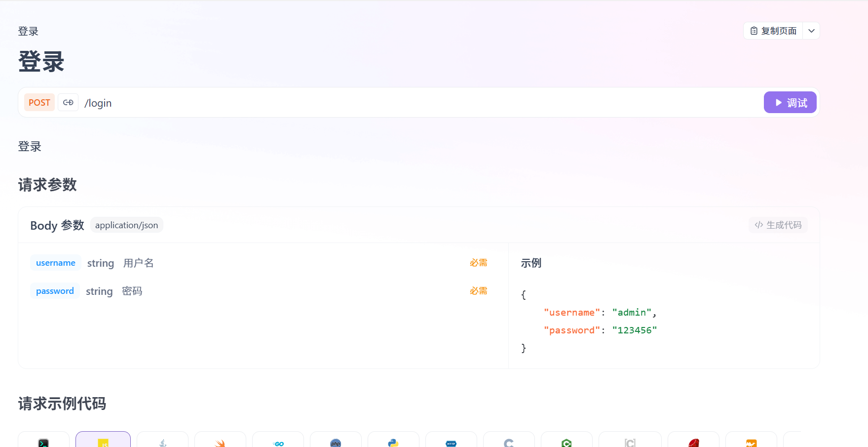Screen dimensions: 868x447
Task: Select the C language tab
Action: [509, 442]
